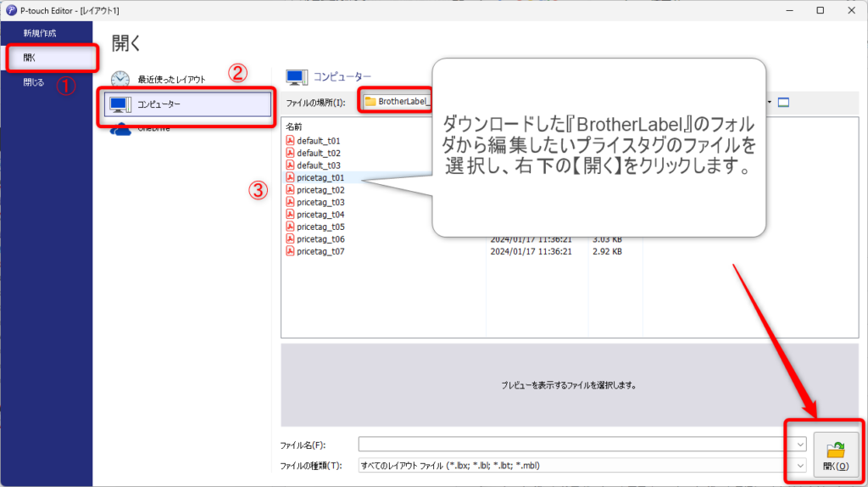
Task: Click the recent layouts clock icon
Action: [120, 79]
